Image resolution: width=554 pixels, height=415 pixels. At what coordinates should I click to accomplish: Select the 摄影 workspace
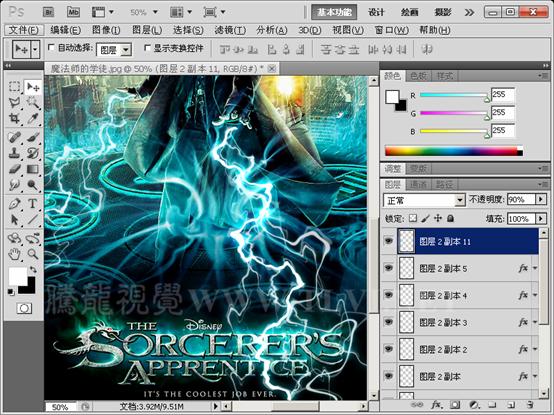(x=443, y=12)
